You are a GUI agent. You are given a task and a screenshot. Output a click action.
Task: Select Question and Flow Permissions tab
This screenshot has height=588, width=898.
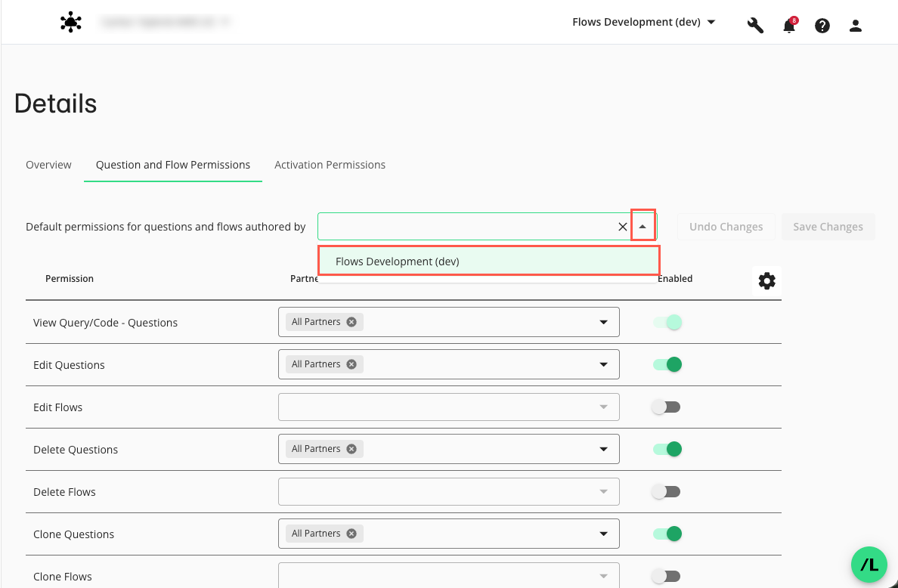(x=173, y=165)
